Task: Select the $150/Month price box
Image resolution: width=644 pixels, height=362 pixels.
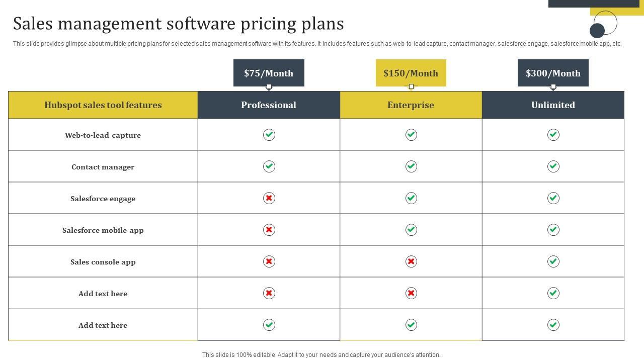Action: tap(411, 73)
